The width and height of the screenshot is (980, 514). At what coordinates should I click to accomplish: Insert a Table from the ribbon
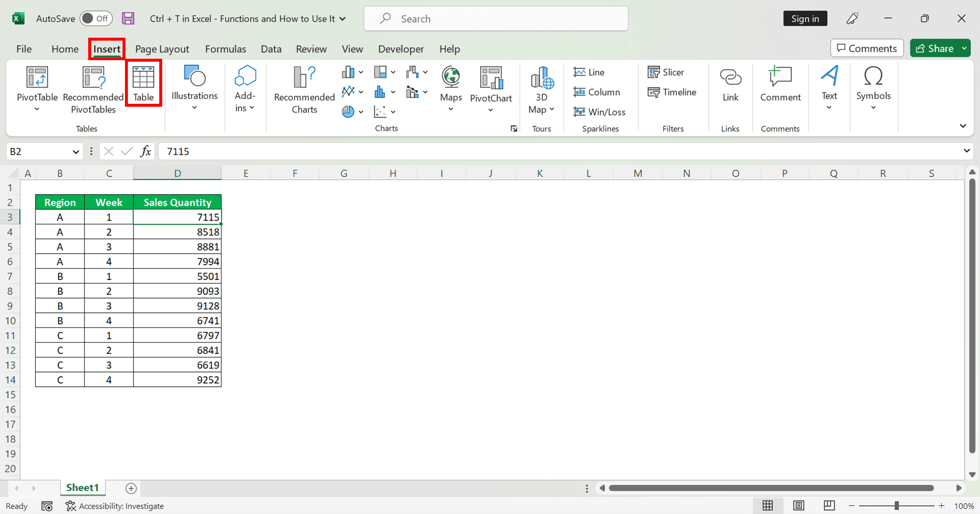[x=144, y=83]
